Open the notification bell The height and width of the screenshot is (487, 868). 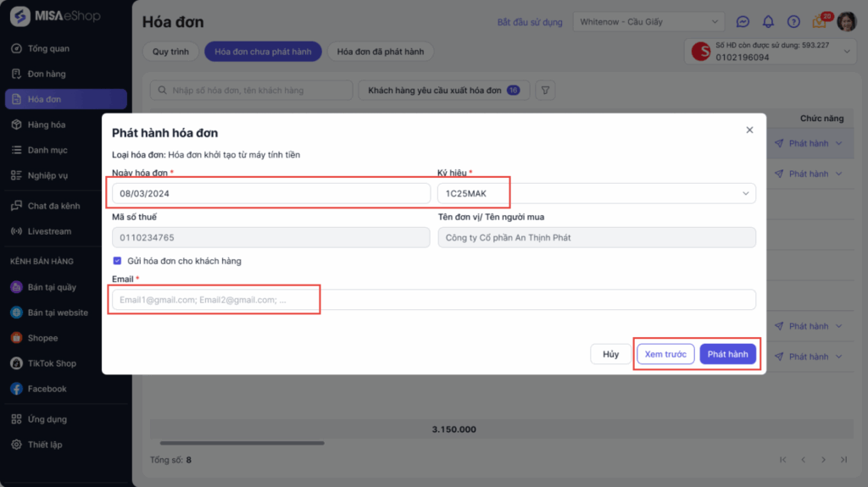pos(768,21)
